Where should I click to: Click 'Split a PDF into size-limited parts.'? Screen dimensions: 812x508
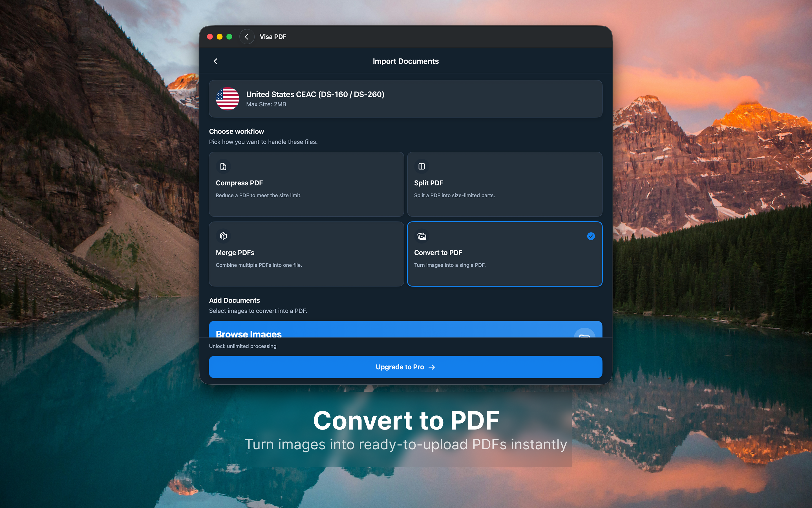coord(454,195)
